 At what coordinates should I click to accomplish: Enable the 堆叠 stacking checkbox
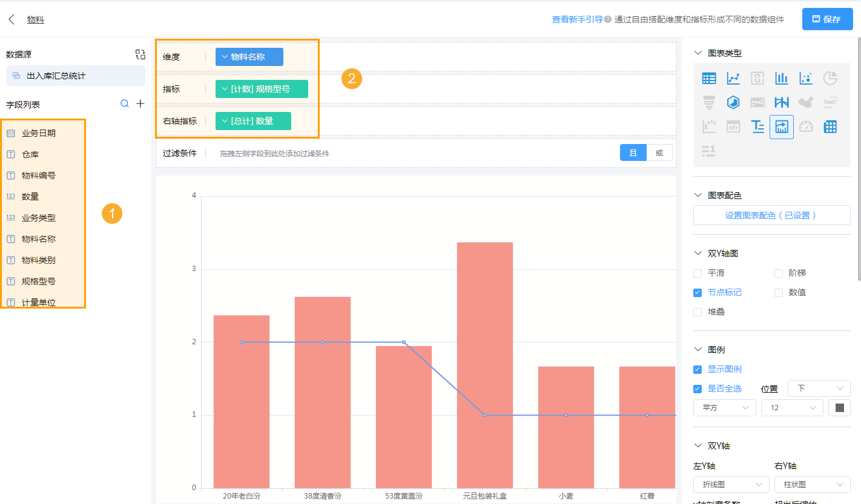697,312
